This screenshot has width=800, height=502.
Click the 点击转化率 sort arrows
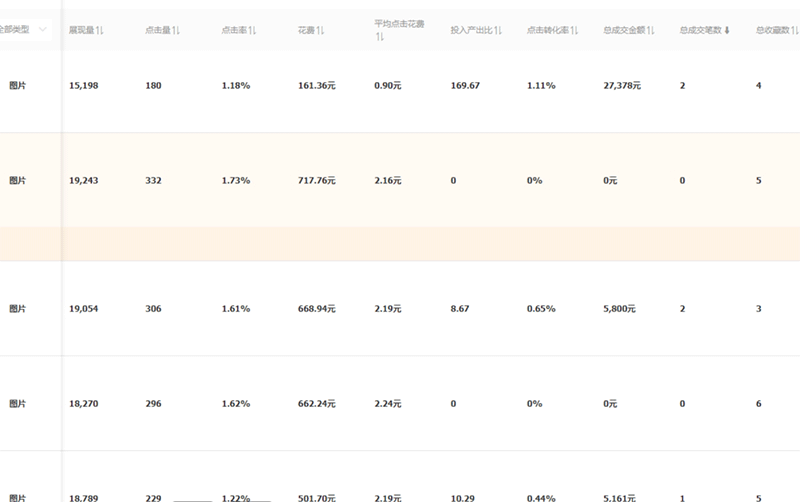[574, 31]
